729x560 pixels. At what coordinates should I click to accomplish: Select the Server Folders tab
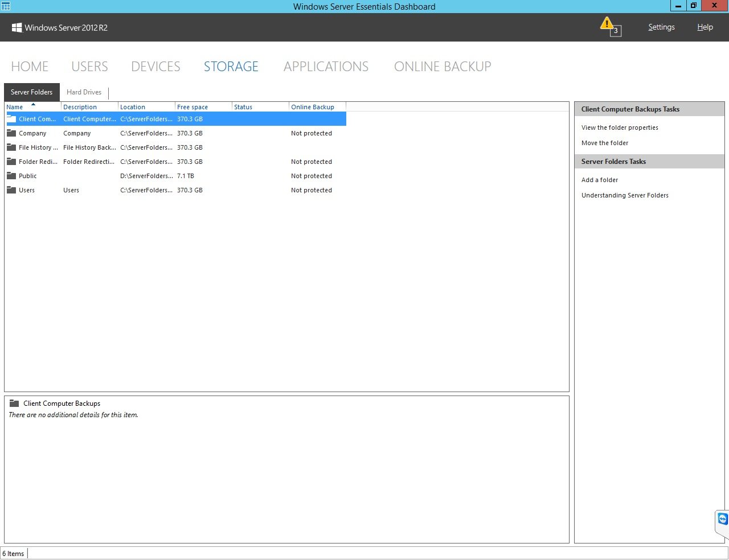[x=32, y=92]
